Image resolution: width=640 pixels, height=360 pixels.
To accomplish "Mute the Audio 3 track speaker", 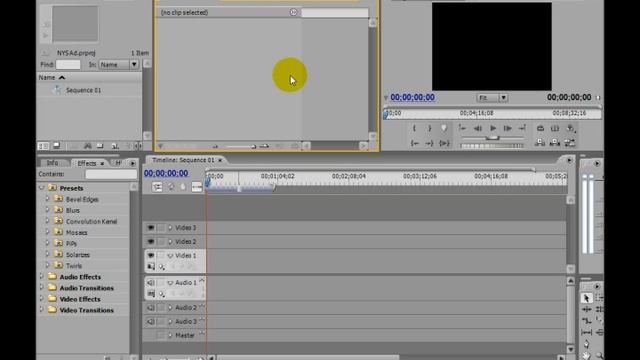I will pyautogui.click(x=151, y=322).
